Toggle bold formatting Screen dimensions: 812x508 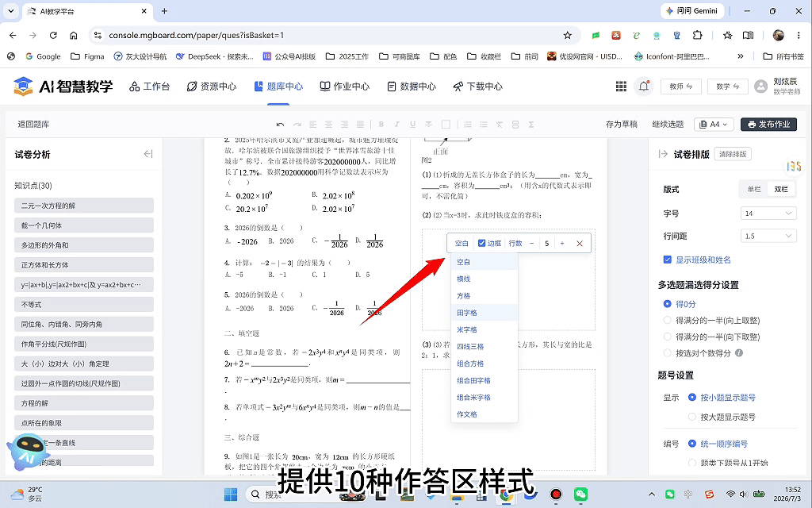[x=381, y=125]
